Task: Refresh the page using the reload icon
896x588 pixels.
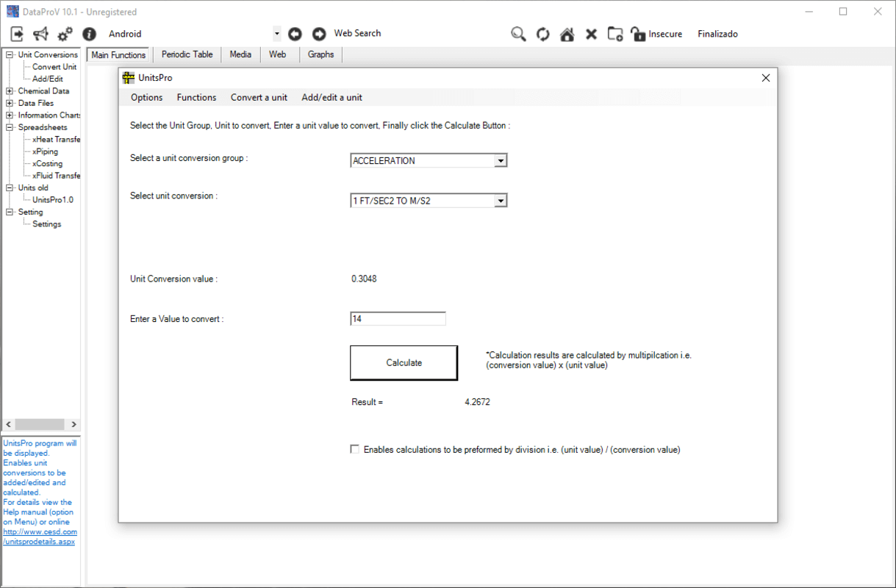Action: (543, 34)
